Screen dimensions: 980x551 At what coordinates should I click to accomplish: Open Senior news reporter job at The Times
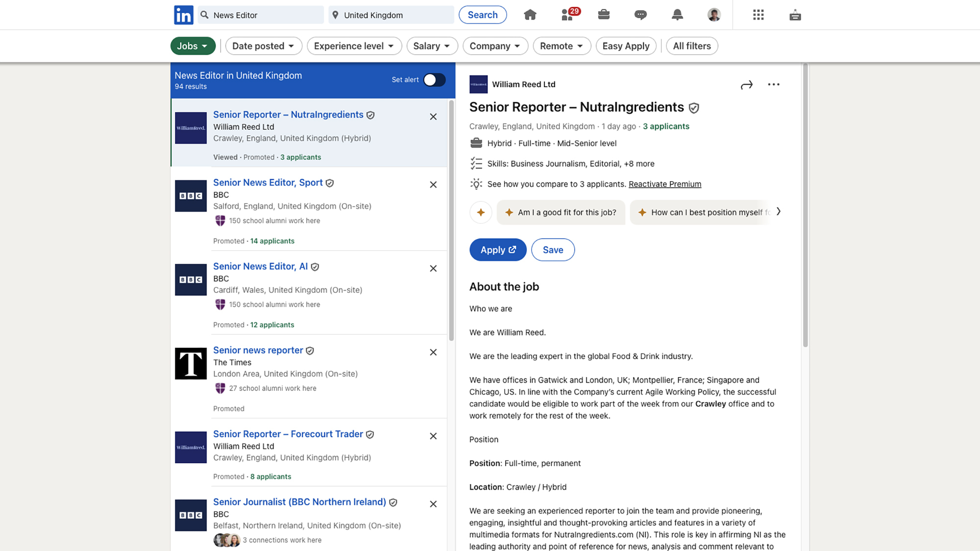[x=258, y=350]
